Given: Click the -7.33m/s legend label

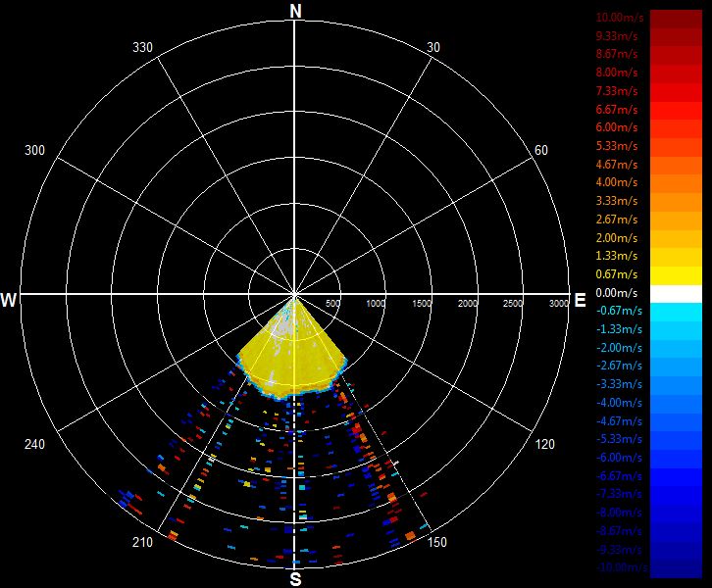Looking at the screenshot, I should (x=619, y=494).
